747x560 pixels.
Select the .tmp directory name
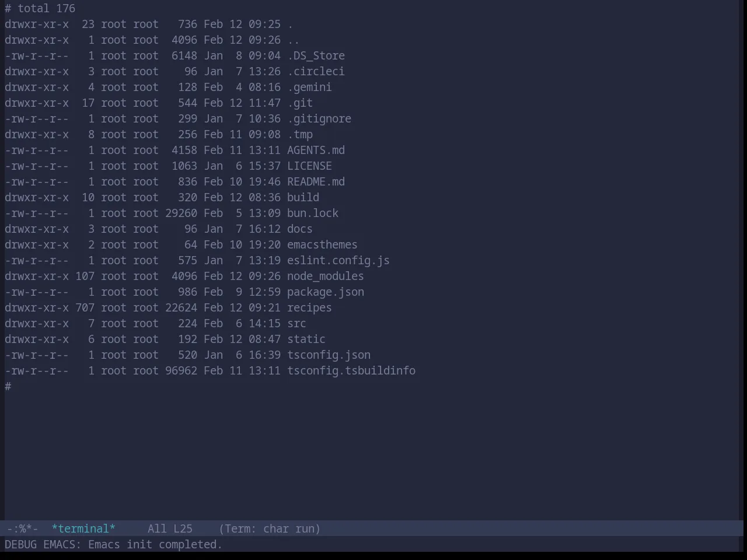pos(300,134)
